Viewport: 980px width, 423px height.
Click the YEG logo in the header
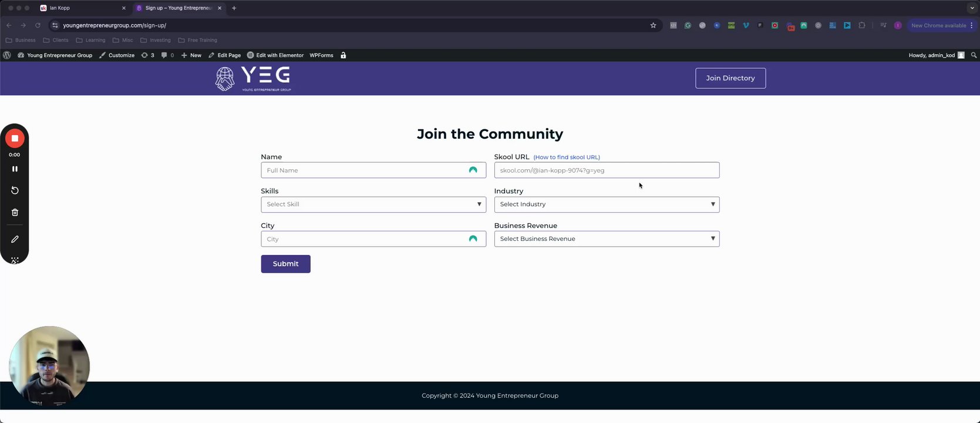tap(253, 79)
